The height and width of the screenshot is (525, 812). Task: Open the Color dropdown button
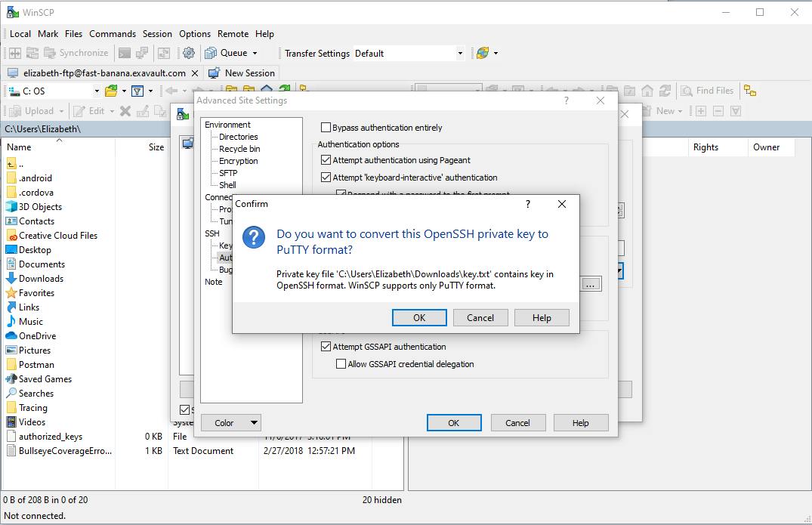point(231,422)
